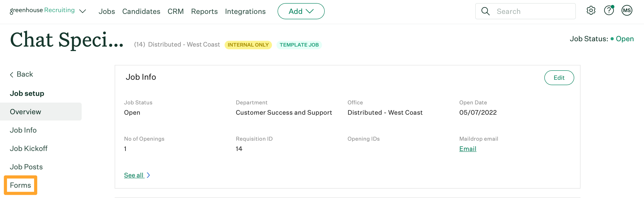644x198 pixels.
Task: Click Edit in the Job Info card
Action: 559,78
